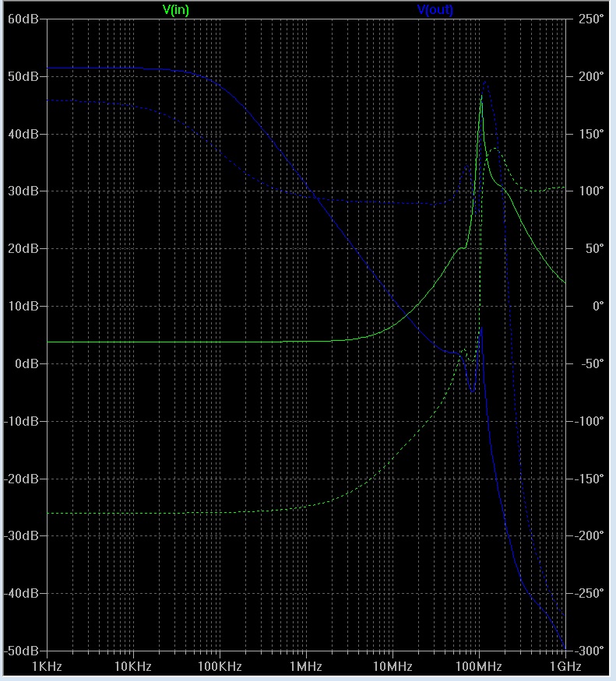
Task: Click the -50° phase axis label
Action: [x=593, y=363]
